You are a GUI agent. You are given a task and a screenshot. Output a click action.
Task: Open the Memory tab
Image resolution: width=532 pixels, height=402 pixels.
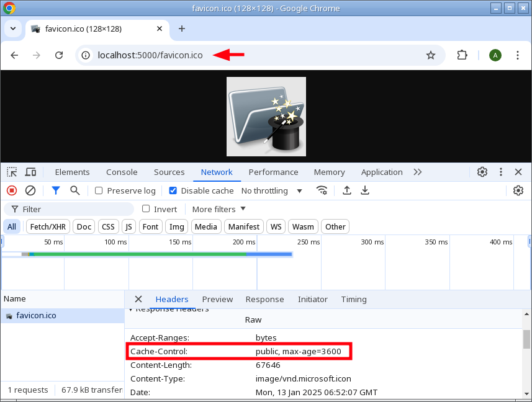point(330,172)
